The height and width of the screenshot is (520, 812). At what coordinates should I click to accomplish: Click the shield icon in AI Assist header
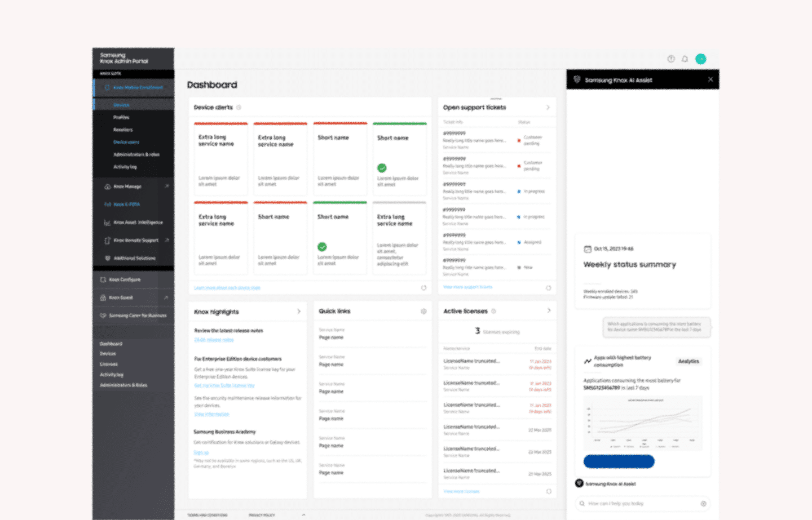[x=577, y=79]
